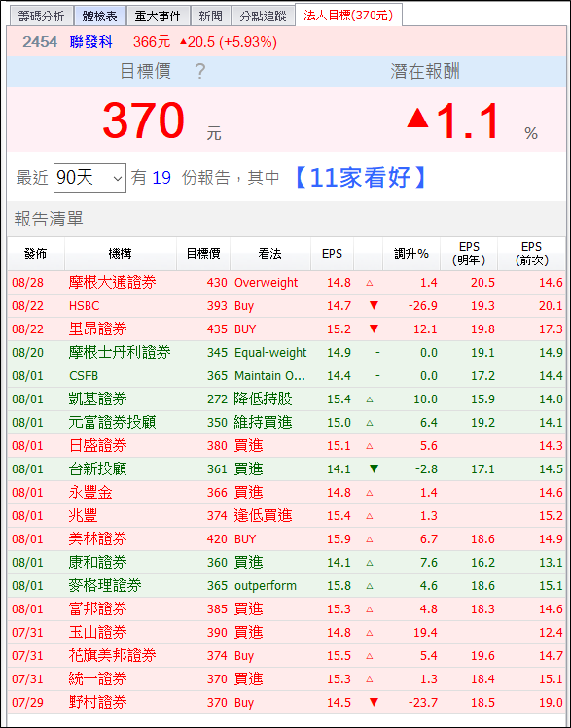Sort by the 發佈 column header
The image size is (571, 728).
click(36, 254)
